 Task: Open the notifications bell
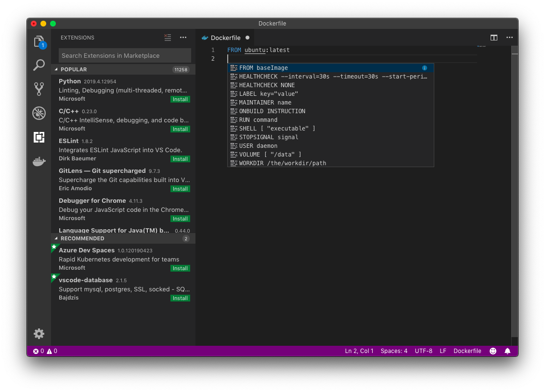click(x=507, y=351)
